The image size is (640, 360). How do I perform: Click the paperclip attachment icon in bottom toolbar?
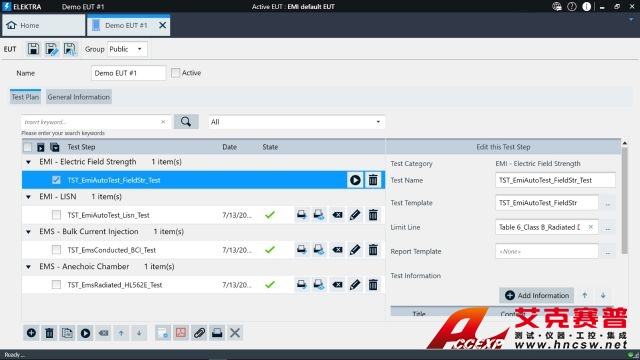click(199, 333)
